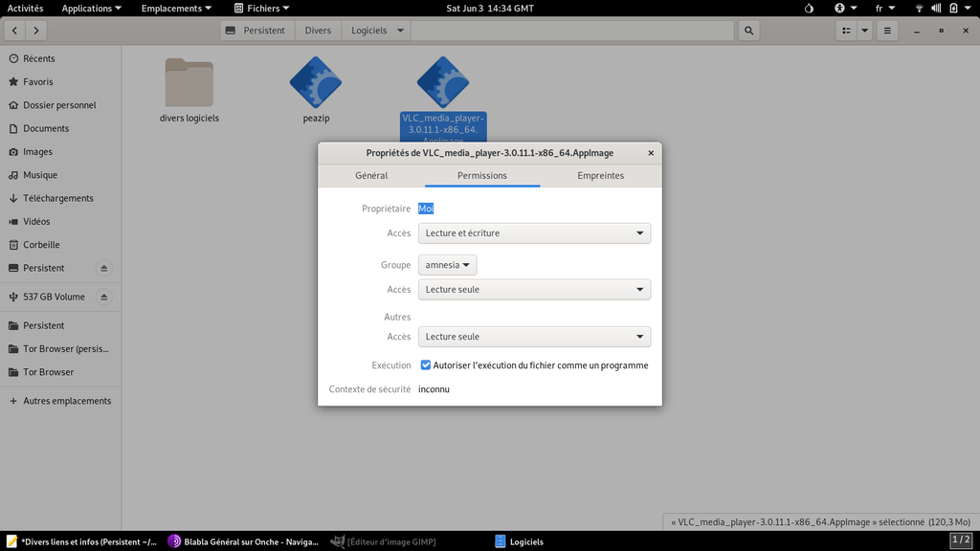Switch to the icon/list view toggle button
Viewport: 980px width, 551px height.
pos(846,31)
